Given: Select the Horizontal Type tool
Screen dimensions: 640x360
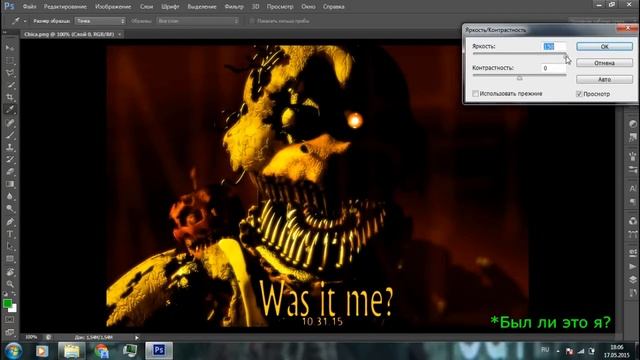Looking at the screenshot, I should [10, 234].
